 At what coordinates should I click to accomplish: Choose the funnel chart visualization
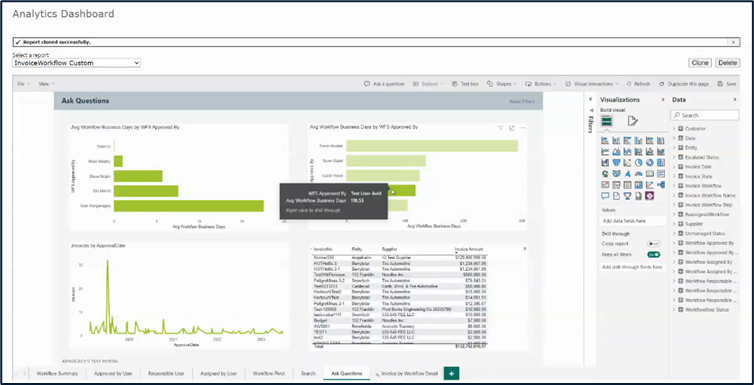coord(616,162)
